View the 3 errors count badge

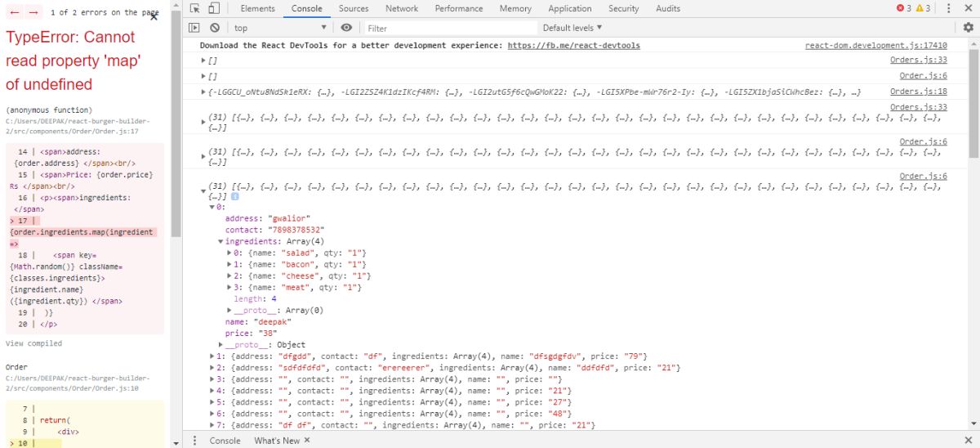(903, 8)
